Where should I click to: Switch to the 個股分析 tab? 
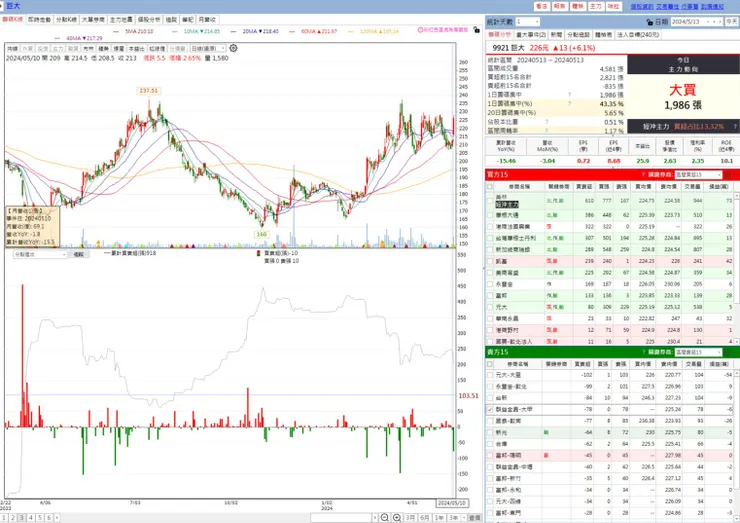coord(149,19)
